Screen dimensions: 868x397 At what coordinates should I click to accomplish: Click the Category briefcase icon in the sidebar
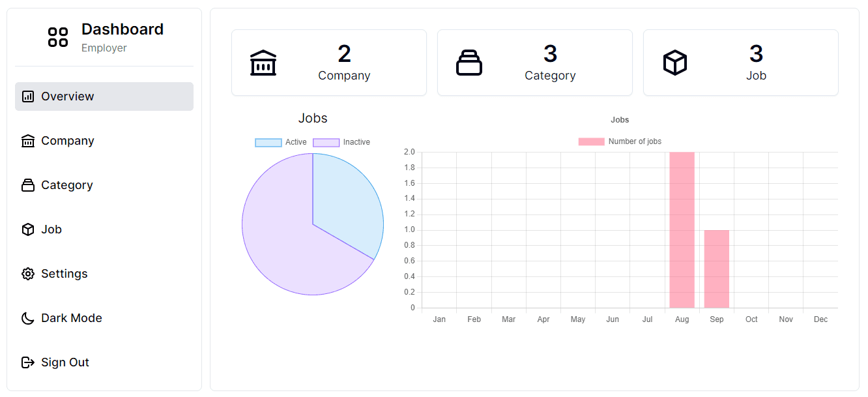point(27,184)
